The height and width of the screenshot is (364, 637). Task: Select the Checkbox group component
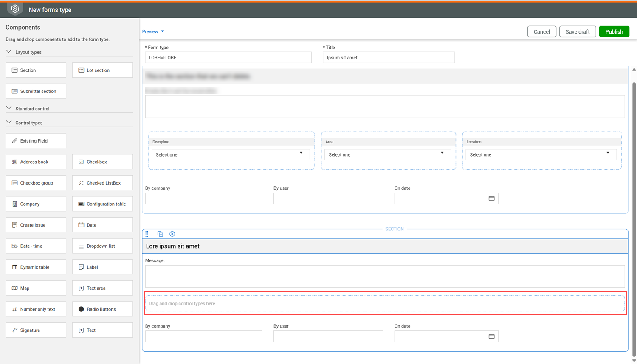pyautogui.click(x=36, y=183)
